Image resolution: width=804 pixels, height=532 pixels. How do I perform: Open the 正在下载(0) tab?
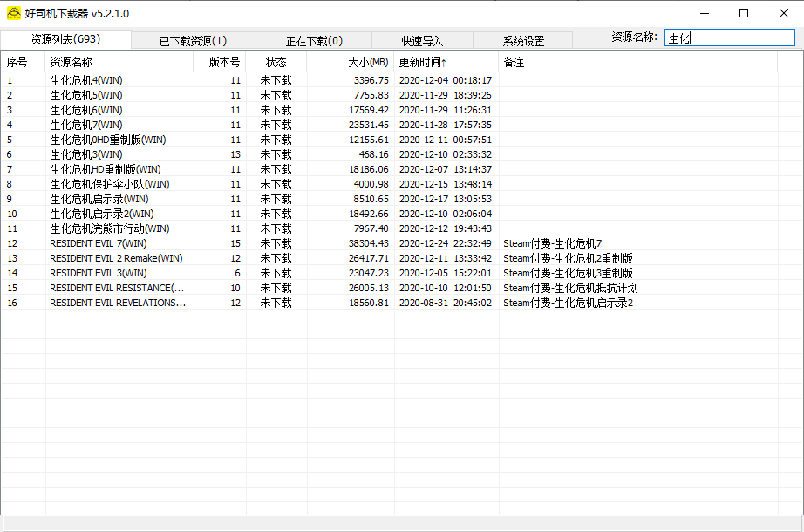coord(314,40)
